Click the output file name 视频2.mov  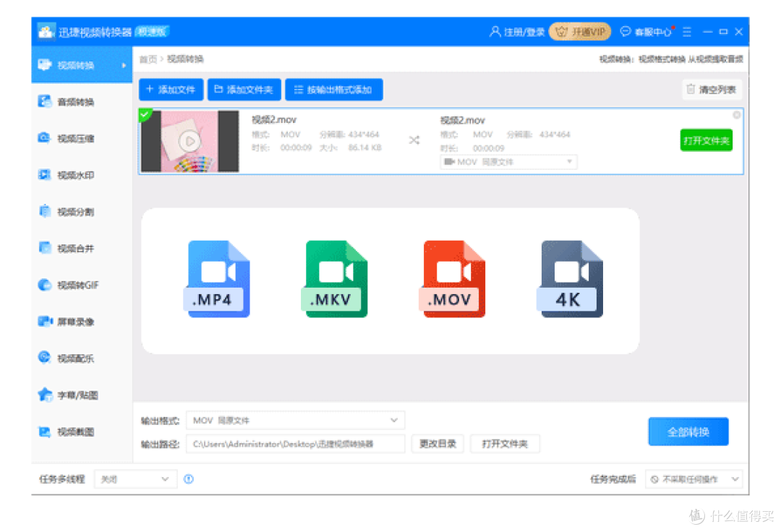[462, 120]
